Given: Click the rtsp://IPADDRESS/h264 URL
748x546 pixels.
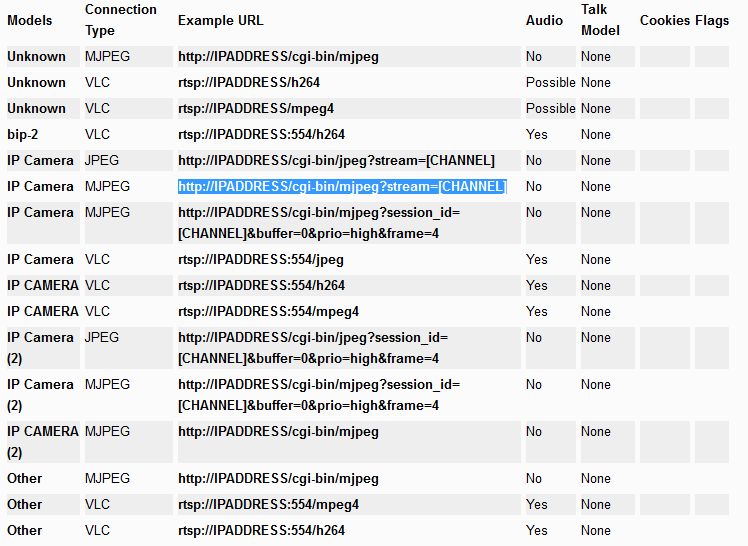Looking at the screenshot, I should click(x=249, y=82).
